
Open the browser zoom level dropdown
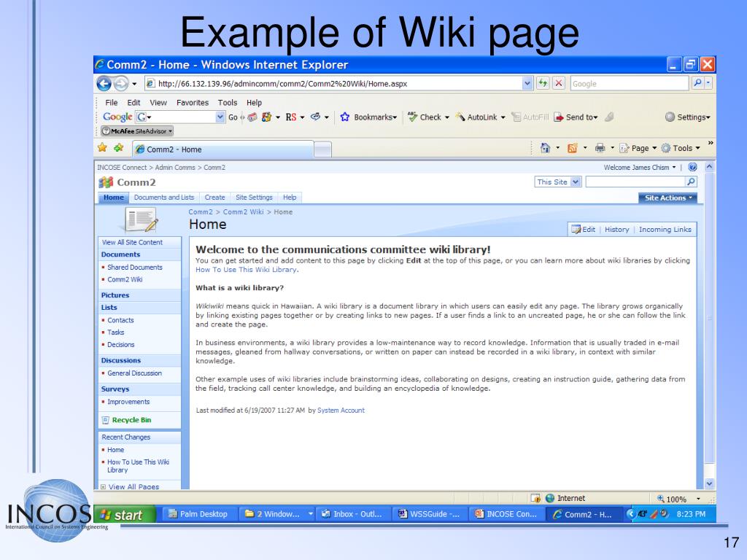pyautogui.click(x=698, y=499)
